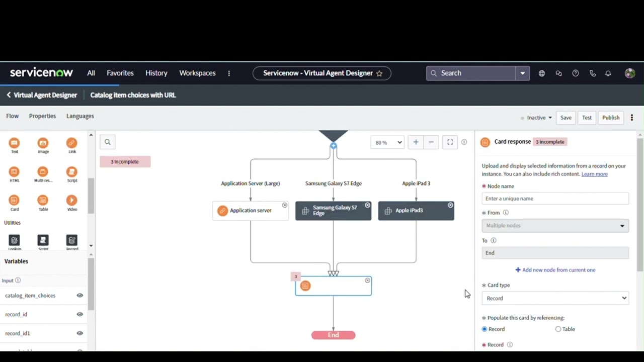Open the From Multiple nodes dropdown

coord(555,226)
